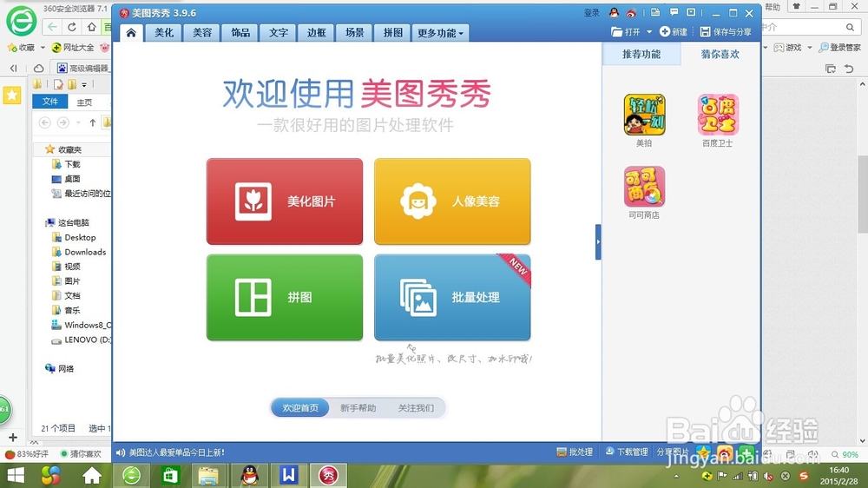Go to the Meitu home icon tab

(x=131, y=33)
